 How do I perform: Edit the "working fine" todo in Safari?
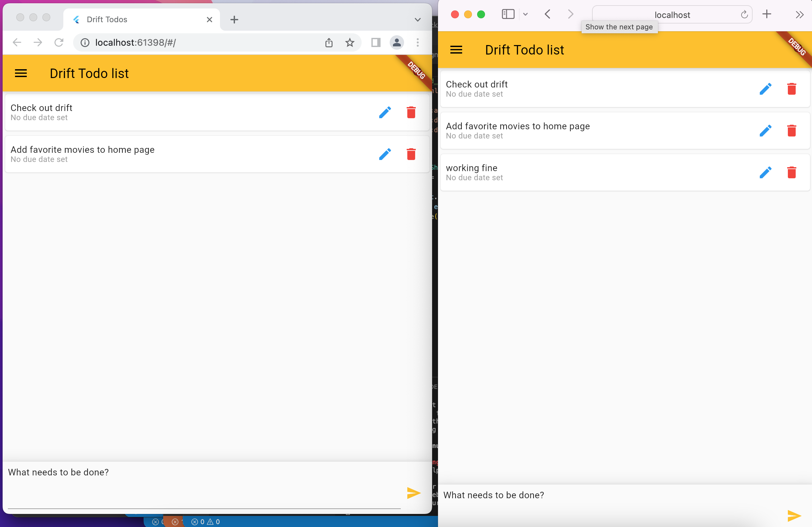click(x=766, y=172)
